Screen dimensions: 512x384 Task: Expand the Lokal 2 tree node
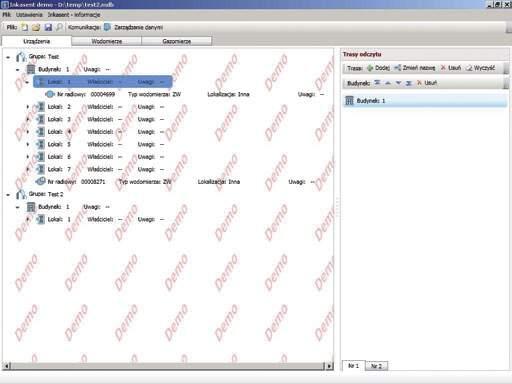(28, 107)
